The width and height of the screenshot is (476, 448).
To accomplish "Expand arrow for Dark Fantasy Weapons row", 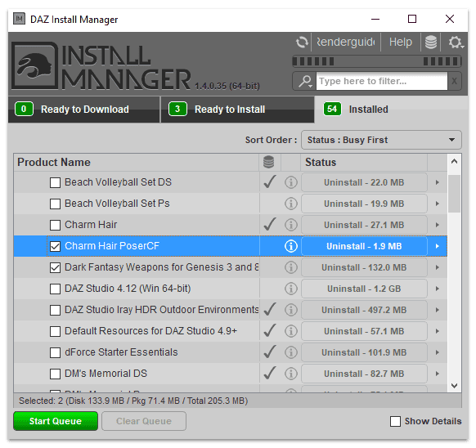I will coord(437,267).
